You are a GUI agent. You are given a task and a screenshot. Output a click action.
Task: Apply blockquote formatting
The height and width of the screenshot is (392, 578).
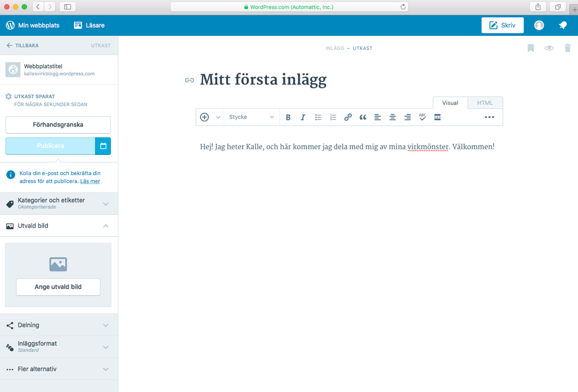363,117
